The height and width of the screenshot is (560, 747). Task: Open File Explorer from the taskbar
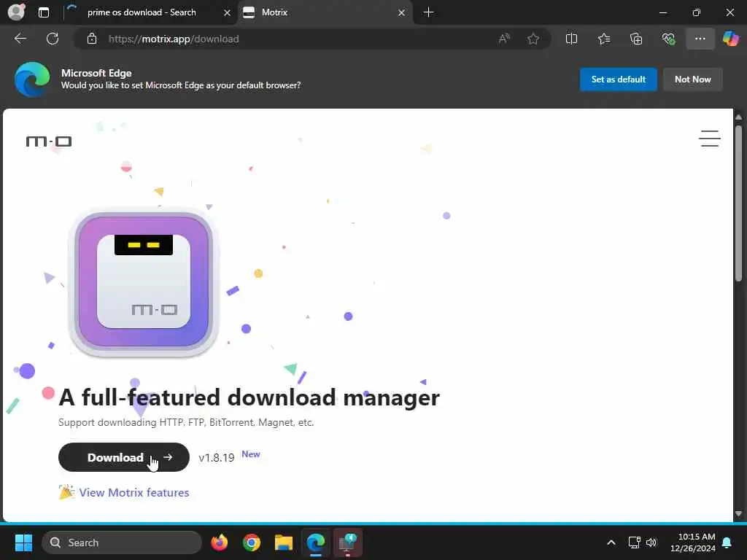[284, 542]
